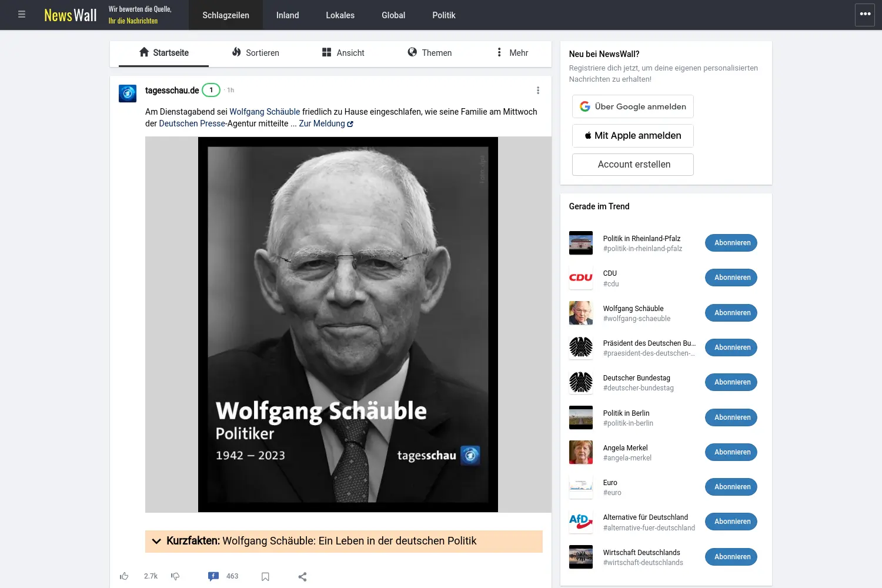Screen dimensions: 882x588
Task: Expand the Kurzfakten section on Wolfgang Schäuble
Action: [344, 541]
